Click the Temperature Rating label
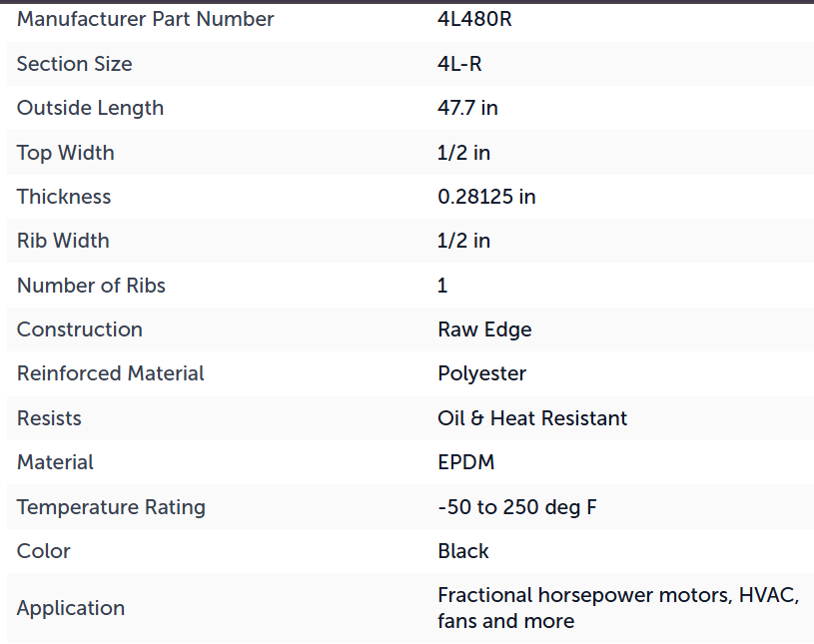Viewport: 814px width, 644px height. pyautogui.click(x=111, y=507)
